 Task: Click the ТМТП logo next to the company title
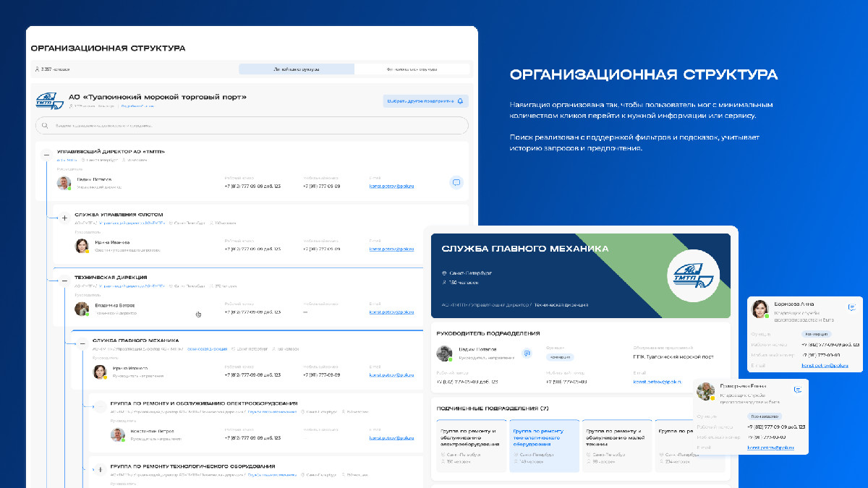[50, 100]
